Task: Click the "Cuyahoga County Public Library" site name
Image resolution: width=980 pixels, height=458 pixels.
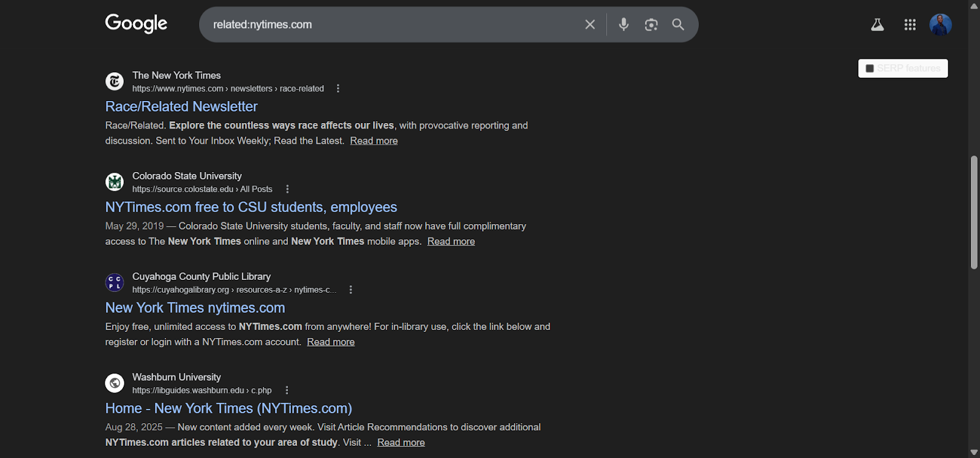Action: click(x=202, y=276)
